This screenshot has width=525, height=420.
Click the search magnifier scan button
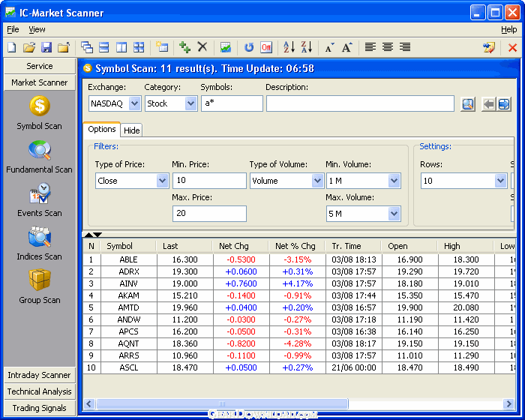tap(468, 104)
